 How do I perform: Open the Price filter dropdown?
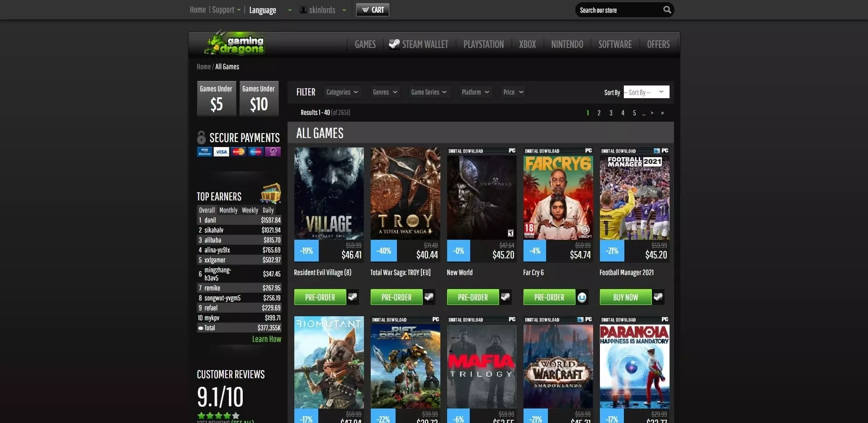click(x=514, y=92)
